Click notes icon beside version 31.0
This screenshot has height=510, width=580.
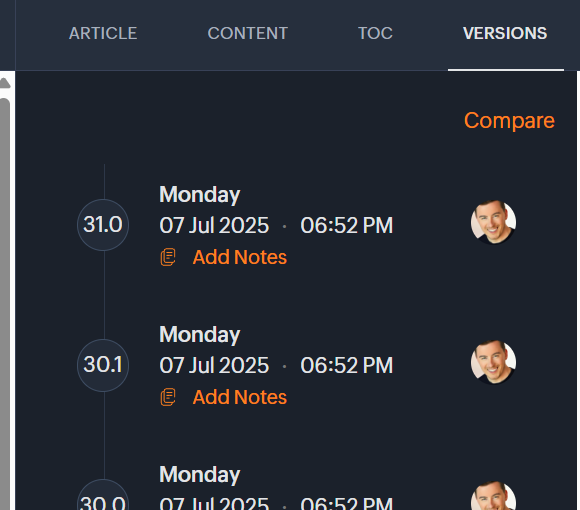pos(168,257)
